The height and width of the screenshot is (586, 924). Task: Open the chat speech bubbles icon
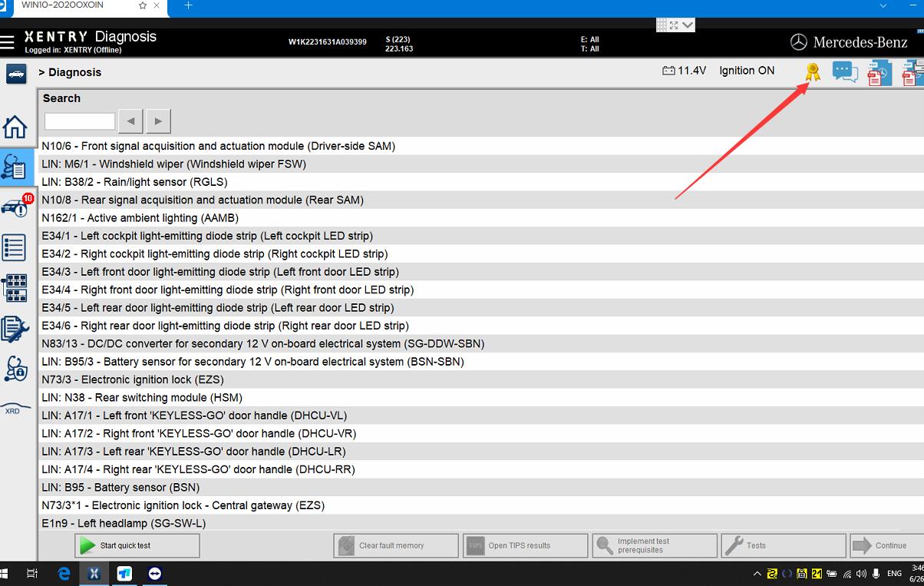coord(845,72)
